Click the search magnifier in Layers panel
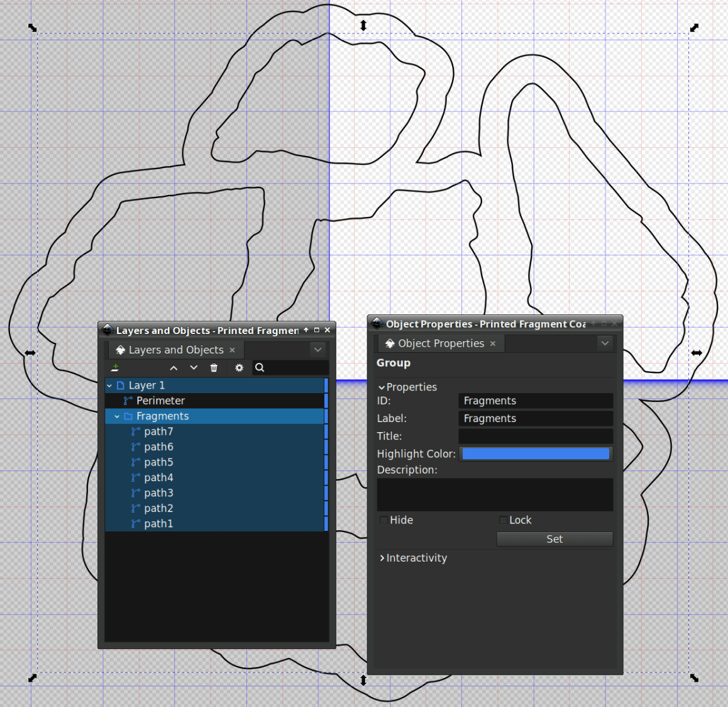 [260, 367]
